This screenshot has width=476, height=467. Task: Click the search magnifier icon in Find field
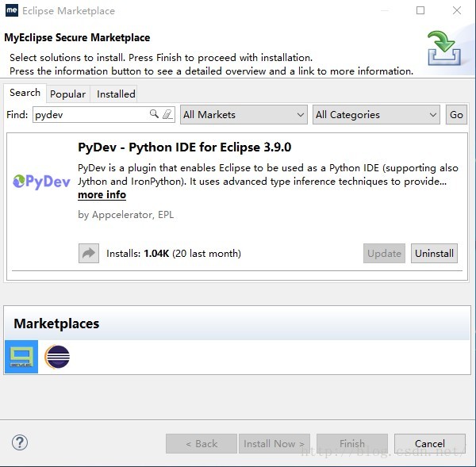click(x=154, y=114)
